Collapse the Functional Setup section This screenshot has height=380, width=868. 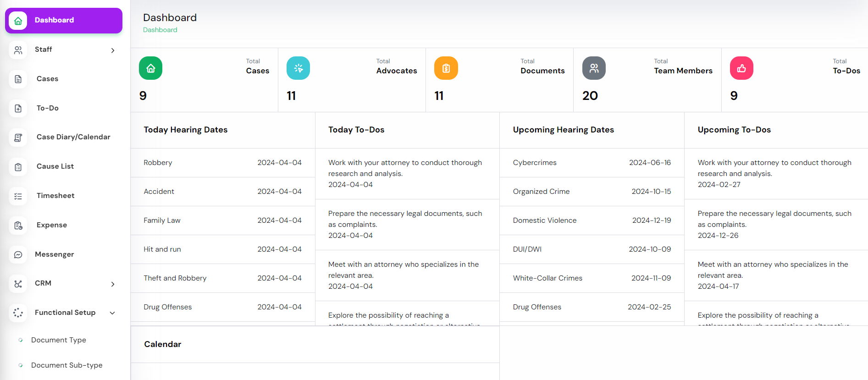click(112, 313)
